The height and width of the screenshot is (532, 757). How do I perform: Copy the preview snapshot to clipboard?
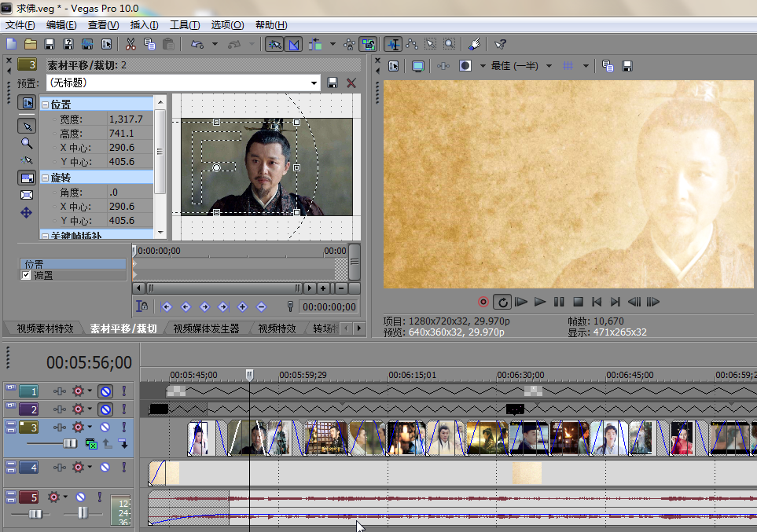(x=608, y=66)
